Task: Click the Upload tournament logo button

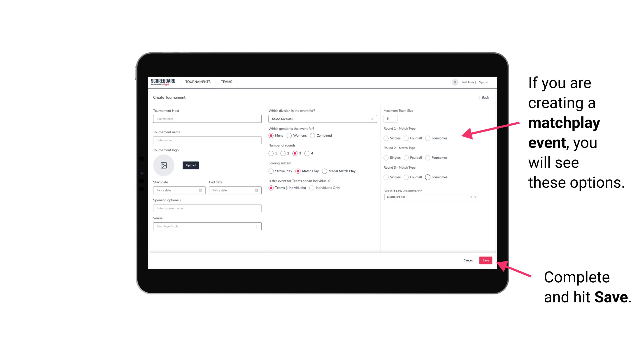Action: click(x=191, y=165)
